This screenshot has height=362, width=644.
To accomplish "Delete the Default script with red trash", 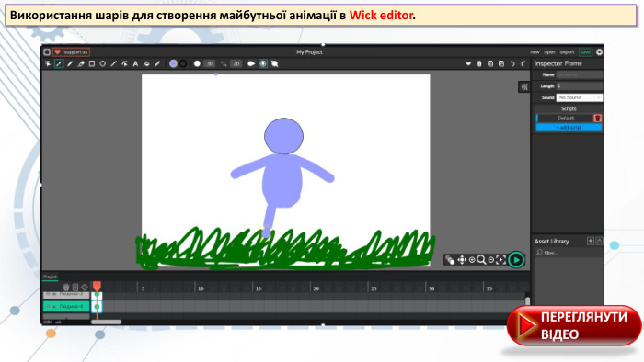I will (x=598, y=119).
